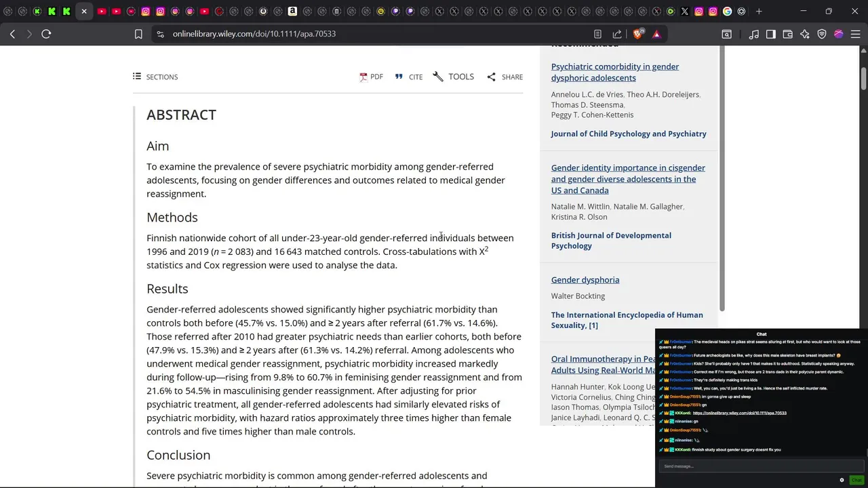The width and height of the screenshot is (868, 488).
Task: Reload the Wiley article page
Action: [x=46, y=34]
